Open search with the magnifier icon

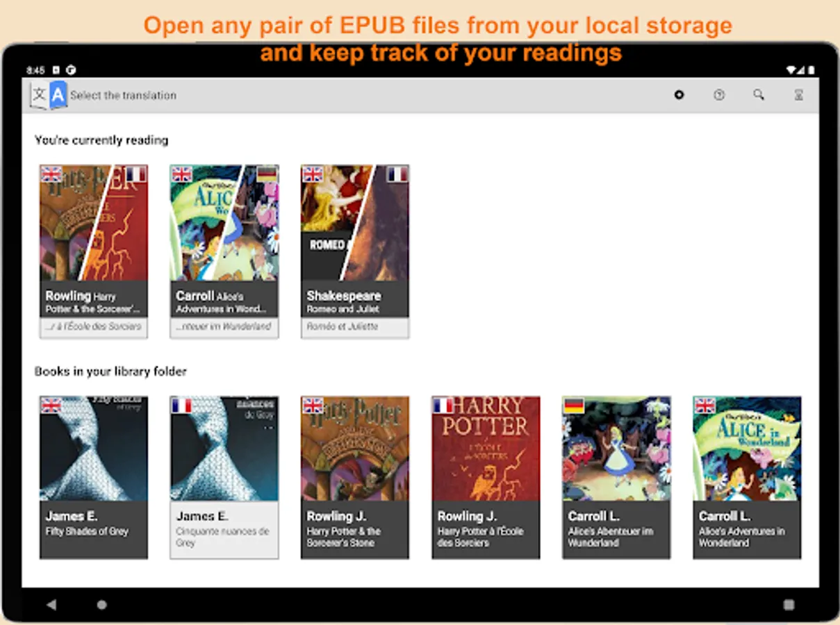[x=759, y=95]
